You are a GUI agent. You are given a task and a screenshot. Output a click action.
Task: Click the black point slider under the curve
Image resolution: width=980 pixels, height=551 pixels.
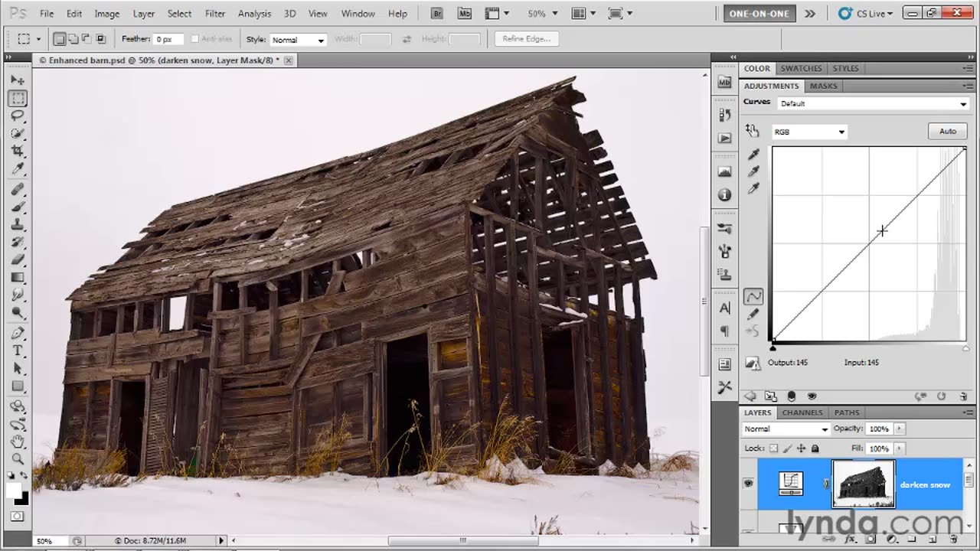(773, 347)
